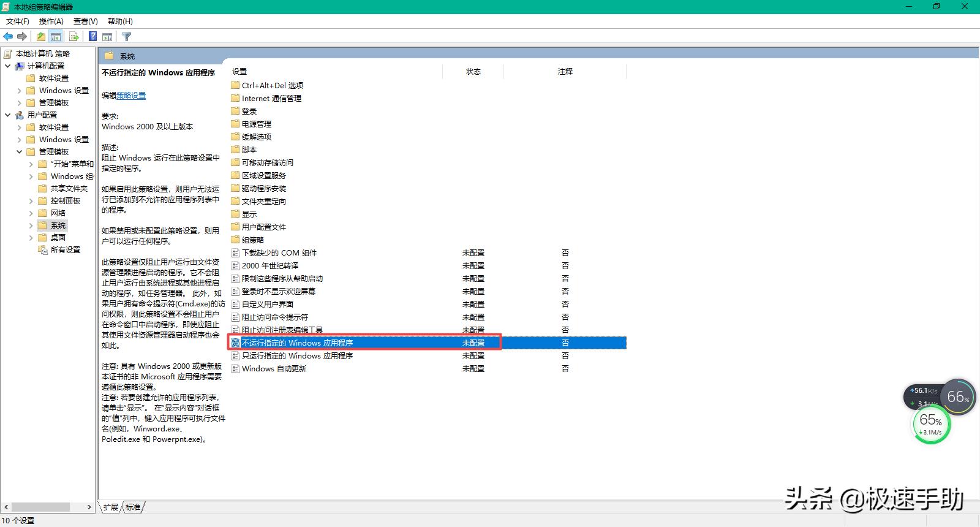
Task: Expand 软件设置 under 用户配置
Action: pos(19,127)
